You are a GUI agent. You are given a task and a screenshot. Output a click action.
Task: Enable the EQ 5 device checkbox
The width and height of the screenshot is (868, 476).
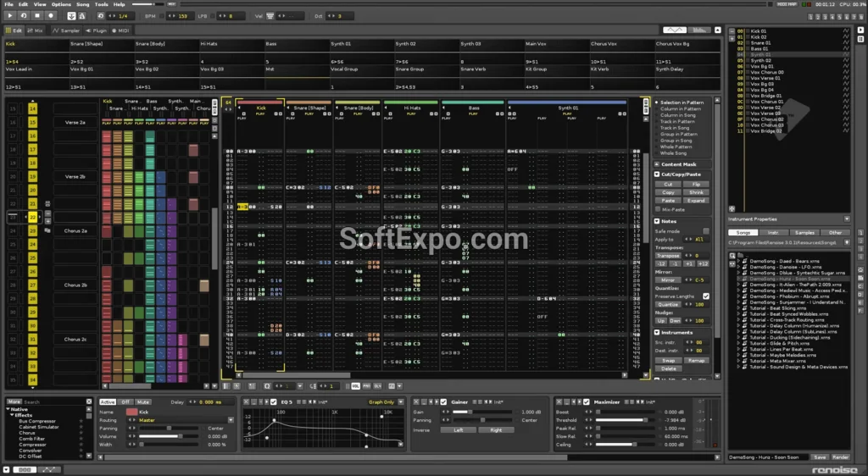tap(274, 402)
